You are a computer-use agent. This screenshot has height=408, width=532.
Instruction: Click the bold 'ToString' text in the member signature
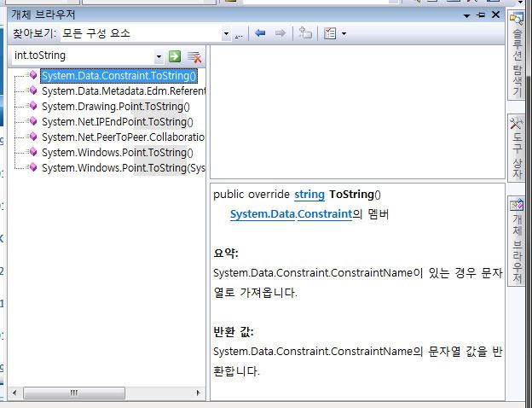[351, 195]
